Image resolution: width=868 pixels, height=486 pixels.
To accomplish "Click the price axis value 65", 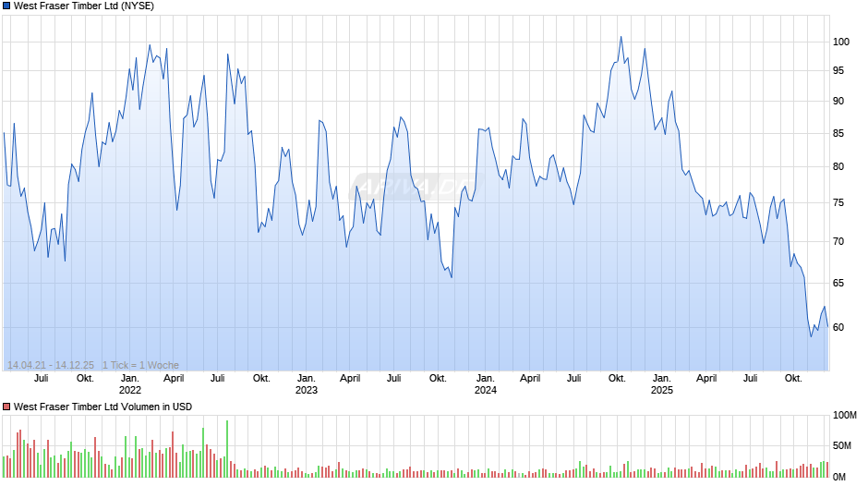I will tap(838, 283).
